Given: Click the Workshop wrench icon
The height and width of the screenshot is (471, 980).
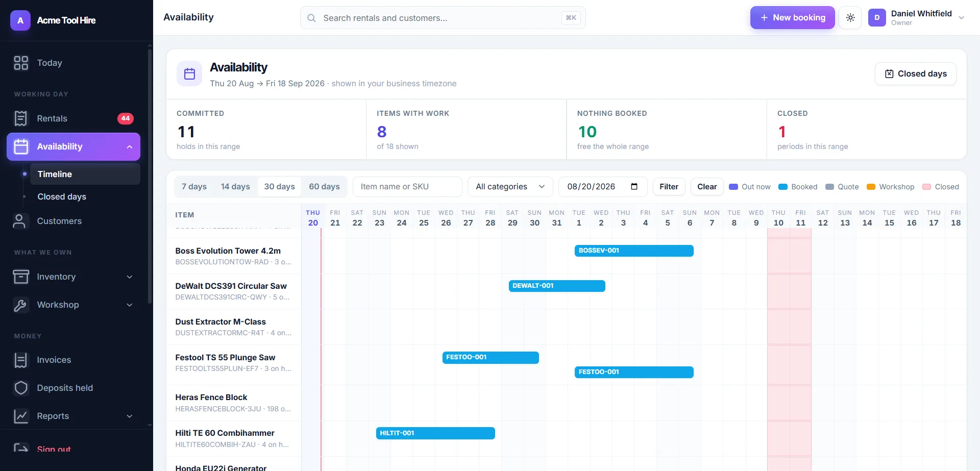Looking at the screenshot, I should 21,305.
